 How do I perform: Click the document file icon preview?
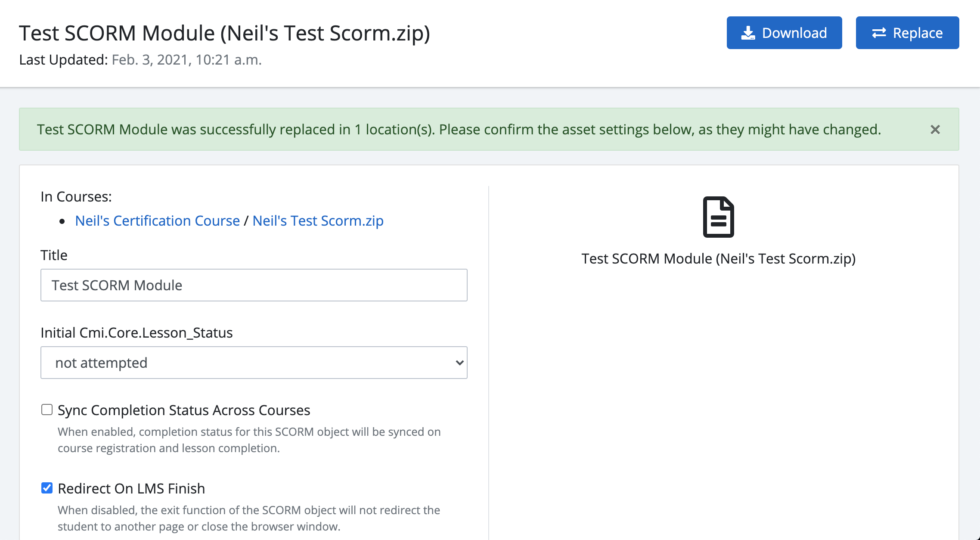[x=718, y=217]
